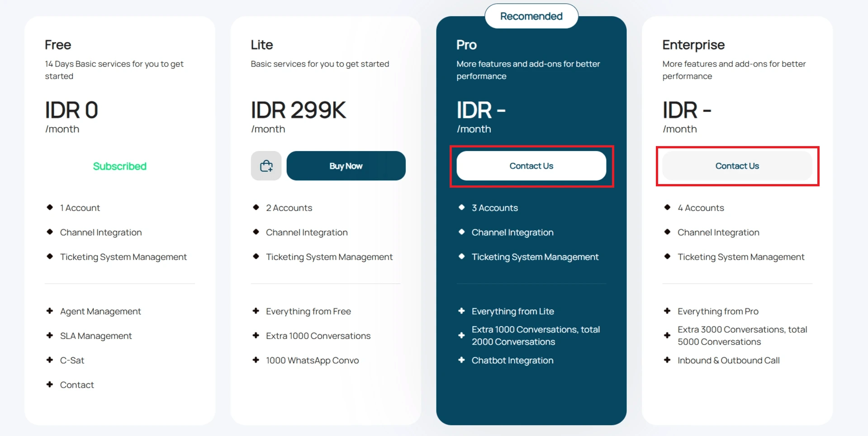This screenshot has height=436, width=868.
Task: Click the plus icon beside Inbound & Outbound Call
Action: pos(667,360)
